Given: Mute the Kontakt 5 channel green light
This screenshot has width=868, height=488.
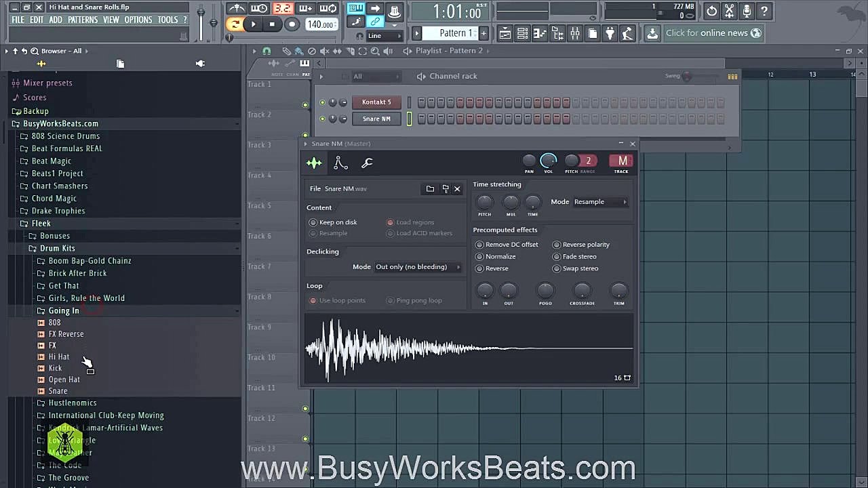Looking at the screenshot, I should point(322,102).
